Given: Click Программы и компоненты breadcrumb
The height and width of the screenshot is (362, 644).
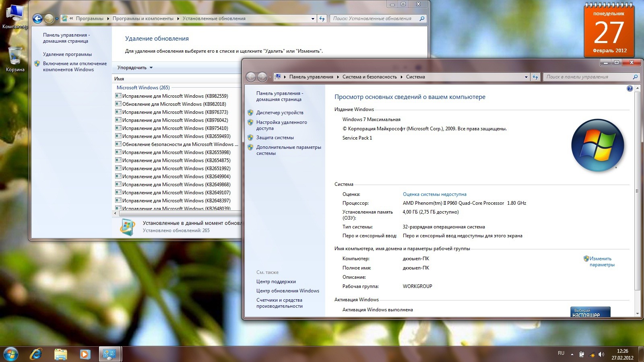Looking at the screenshot, I should (143, 19).
